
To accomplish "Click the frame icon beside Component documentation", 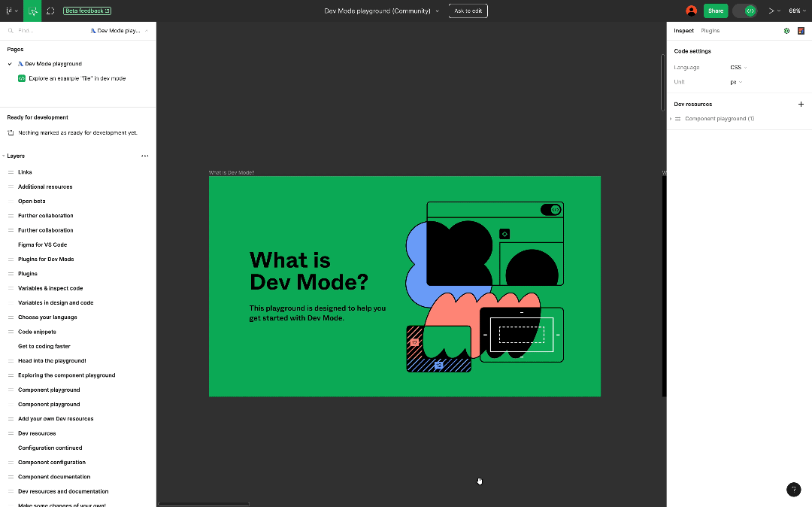I will 11,476.
